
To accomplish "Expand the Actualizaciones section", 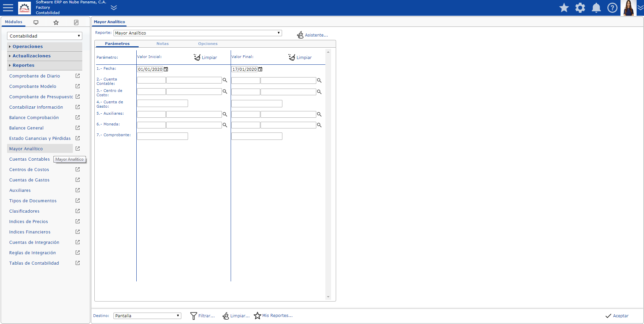I will click(x=45, y=56).
